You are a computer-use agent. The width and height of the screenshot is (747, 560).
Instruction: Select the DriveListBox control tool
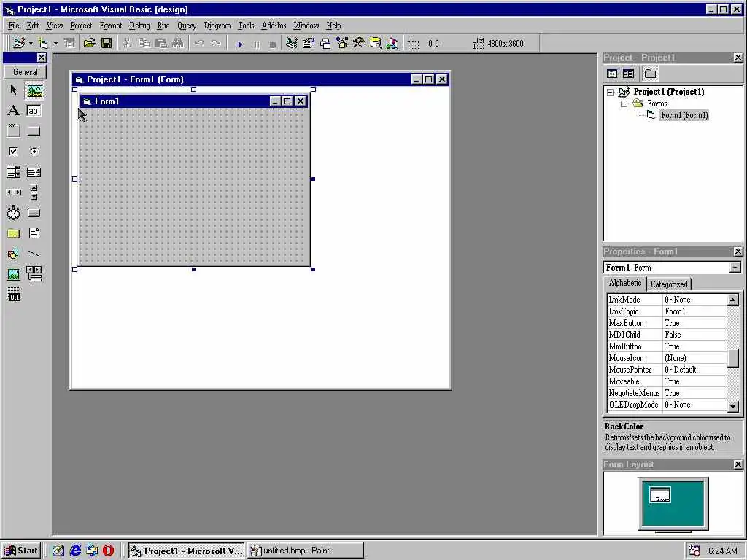[34, 213]
